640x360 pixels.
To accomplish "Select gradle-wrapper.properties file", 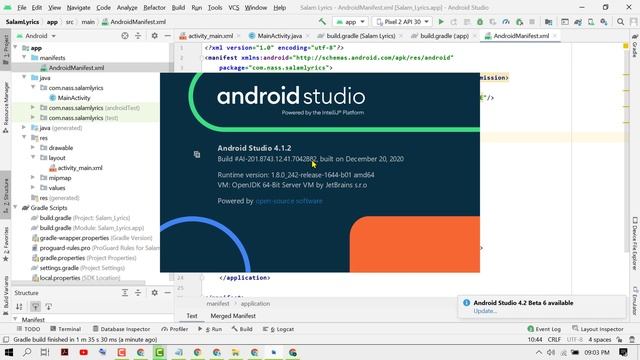I will [x=74, y=238].
